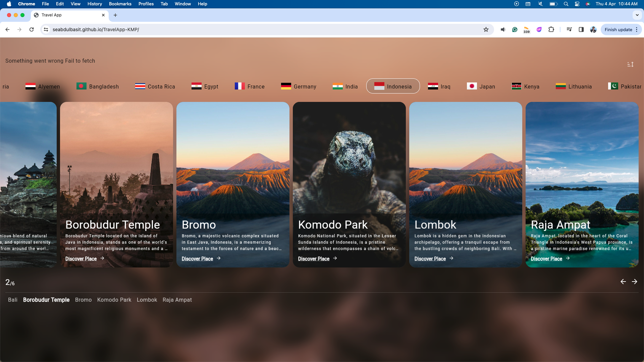Click Discover Place on Bromo card
644x362 pixels.
pos(201,259)
